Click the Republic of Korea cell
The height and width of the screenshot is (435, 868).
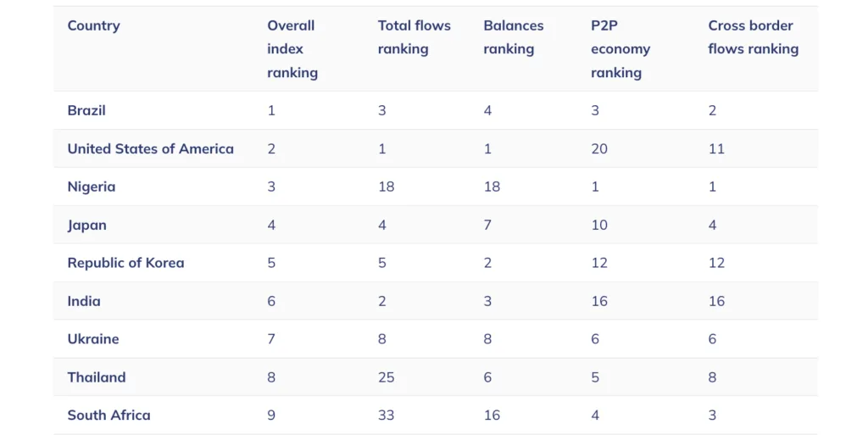125,263
